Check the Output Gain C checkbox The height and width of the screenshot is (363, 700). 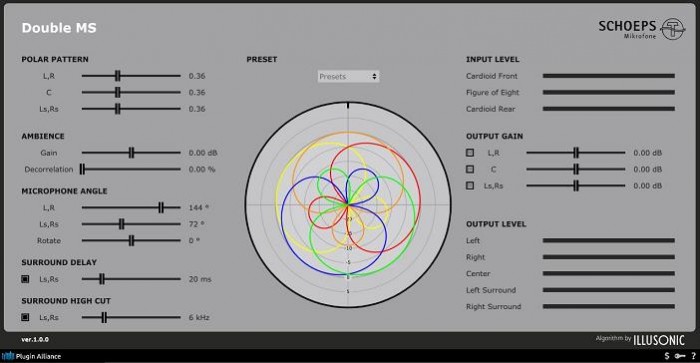[x=470, y=169]
